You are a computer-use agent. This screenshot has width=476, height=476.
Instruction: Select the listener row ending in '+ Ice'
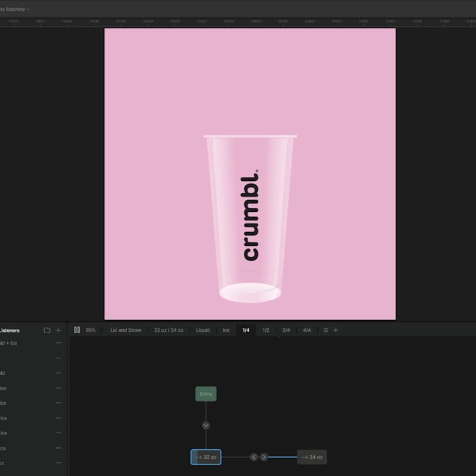(31, 343)
